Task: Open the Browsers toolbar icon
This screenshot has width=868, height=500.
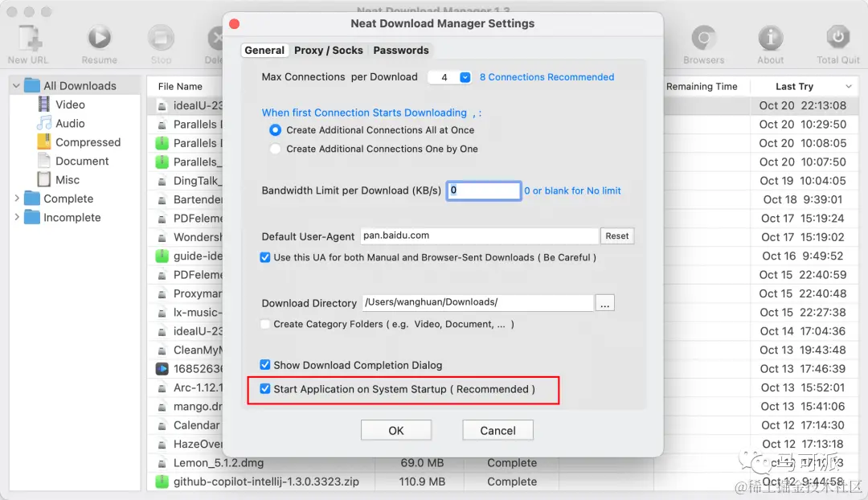Action: [x=703, y=38]
